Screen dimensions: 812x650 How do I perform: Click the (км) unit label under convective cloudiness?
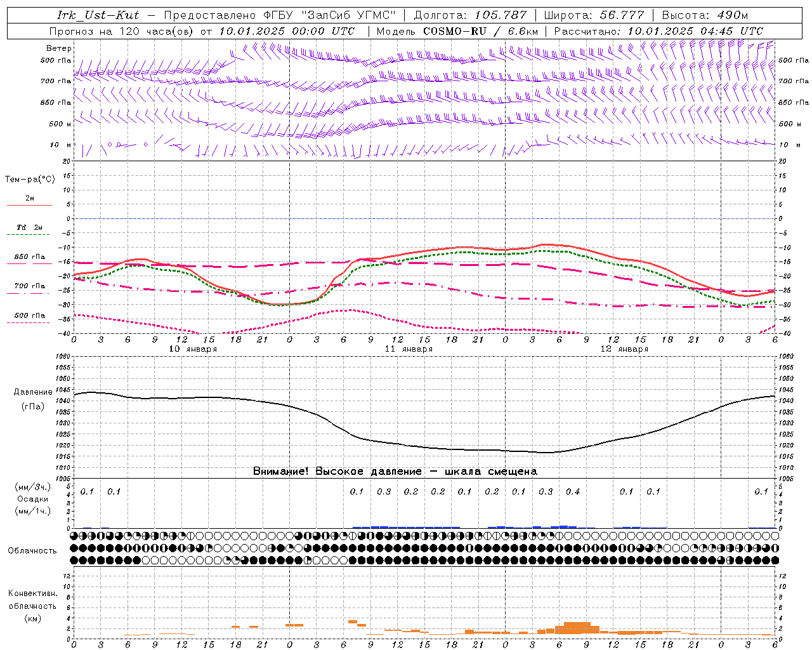[x=33, y=618]
